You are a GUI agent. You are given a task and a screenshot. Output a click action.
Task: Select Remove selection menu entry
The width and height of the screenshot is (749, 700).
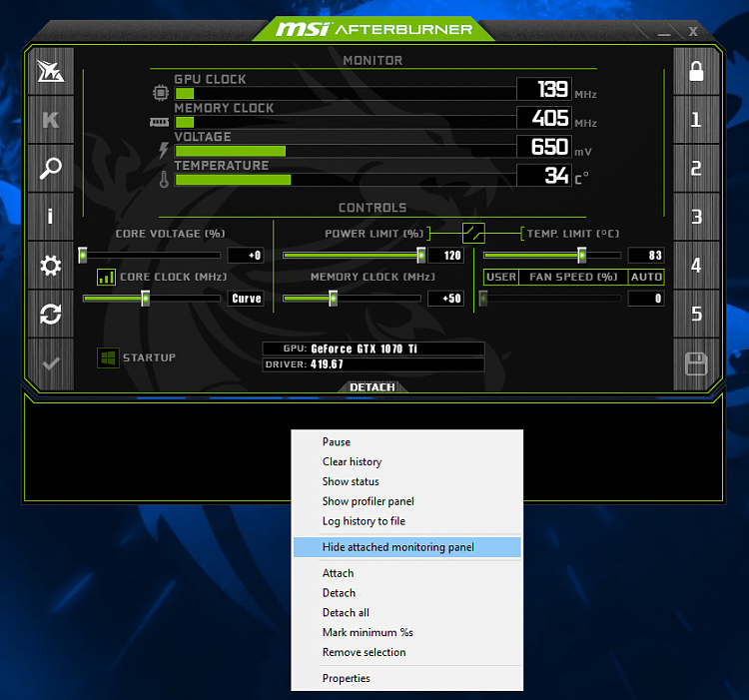pos(407,652)
